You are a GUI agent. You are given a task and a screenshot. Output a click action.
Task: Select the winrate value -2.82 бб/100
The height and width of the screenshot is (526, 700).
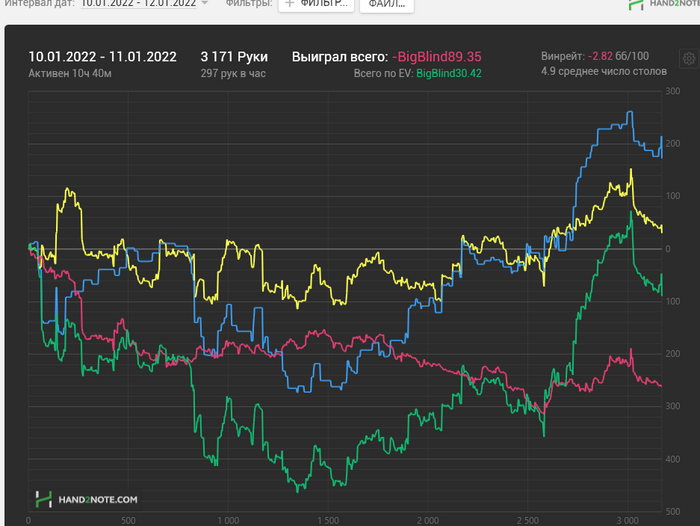(618, 56)
